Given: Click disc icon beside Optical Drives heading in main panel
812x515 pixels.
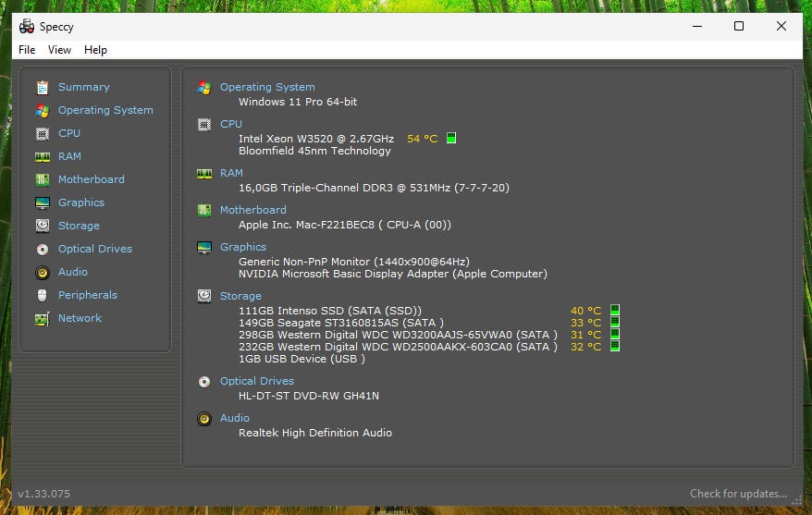Looking at the screenshot, I should (x=204, y=382).
